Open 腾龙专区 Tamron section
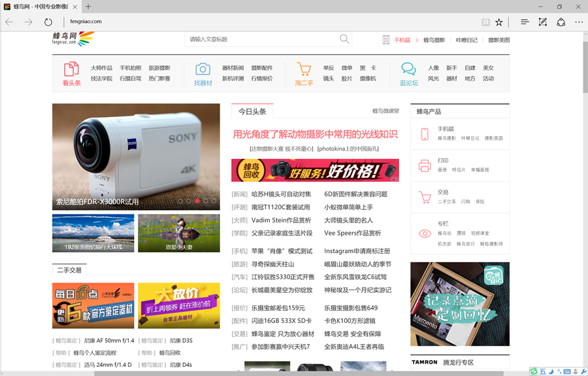The height and width of the screenshot is (376, 588). 458,362
